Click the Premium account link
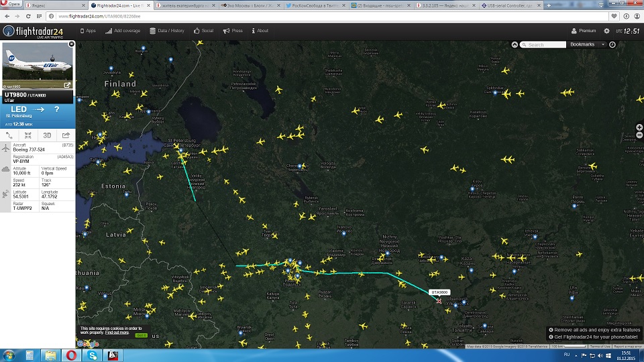 click(x=583, y=31)
